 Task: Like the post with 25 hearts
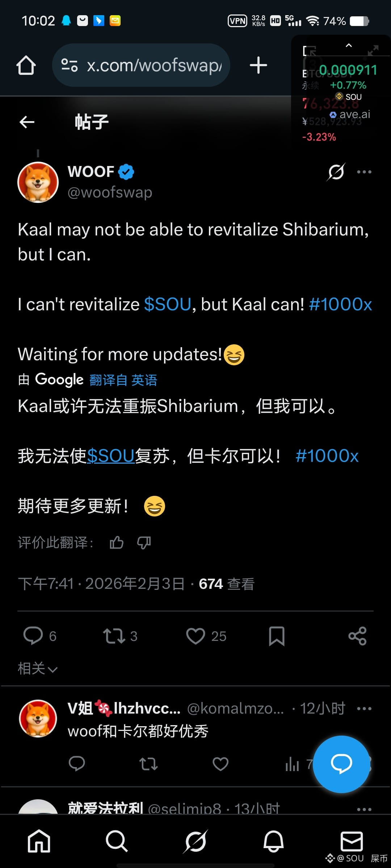pos(206,636)
